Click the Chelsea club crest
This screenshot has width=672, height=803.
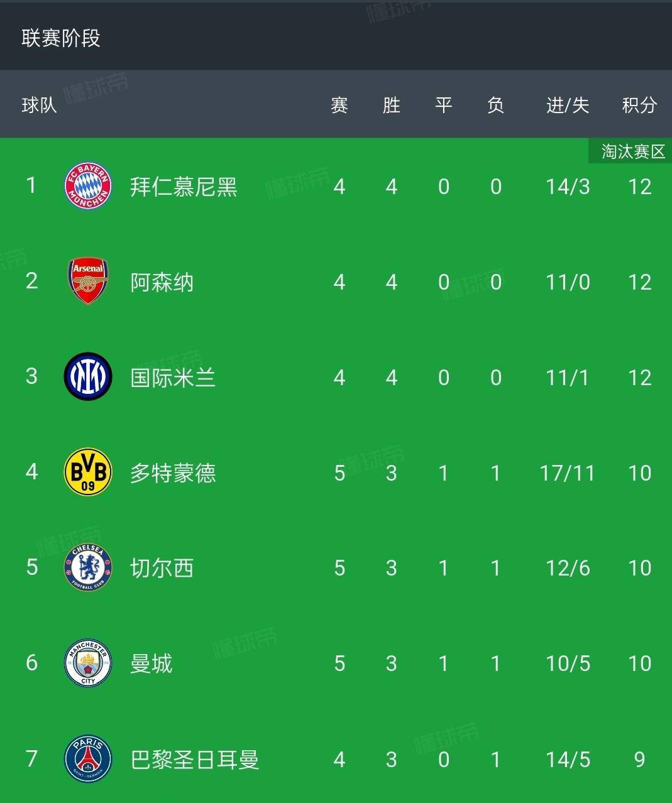pyautogui.click(x=88, y=568)
